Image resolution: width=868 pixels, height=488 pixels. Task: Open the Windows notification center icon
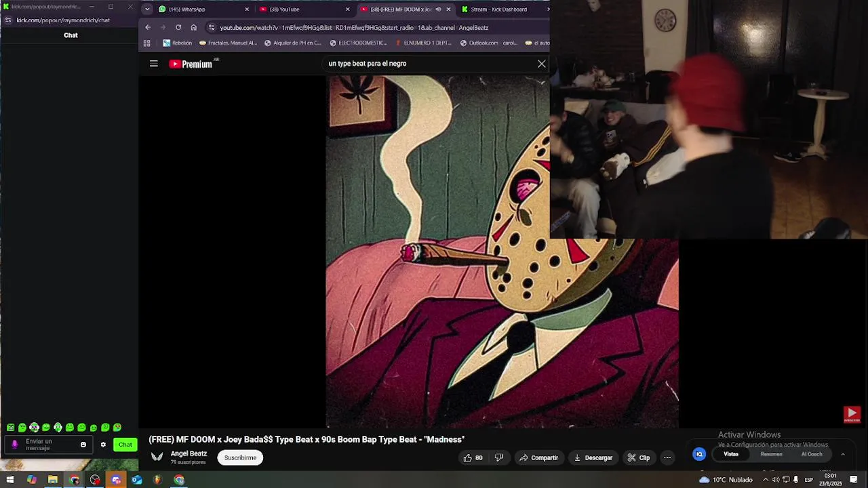(854, 480)
